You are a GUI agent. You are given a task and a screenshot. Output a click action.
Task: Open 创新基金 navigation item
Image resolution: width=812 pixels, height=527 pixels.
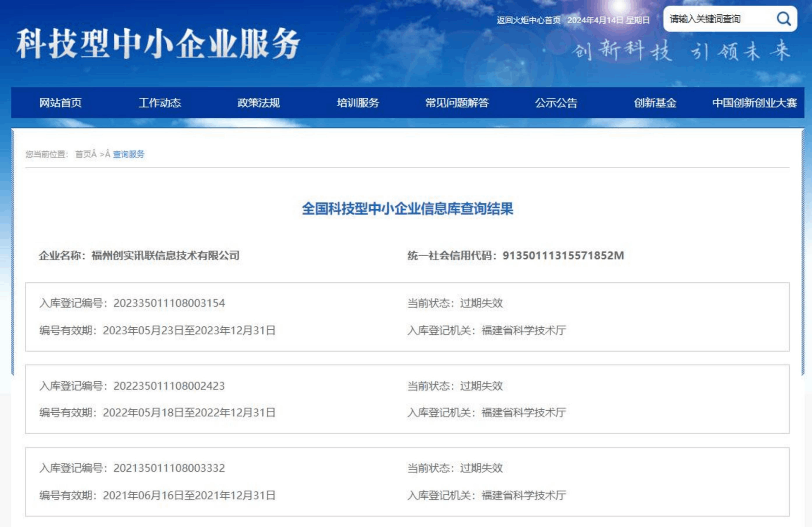(x=655, y=103)
